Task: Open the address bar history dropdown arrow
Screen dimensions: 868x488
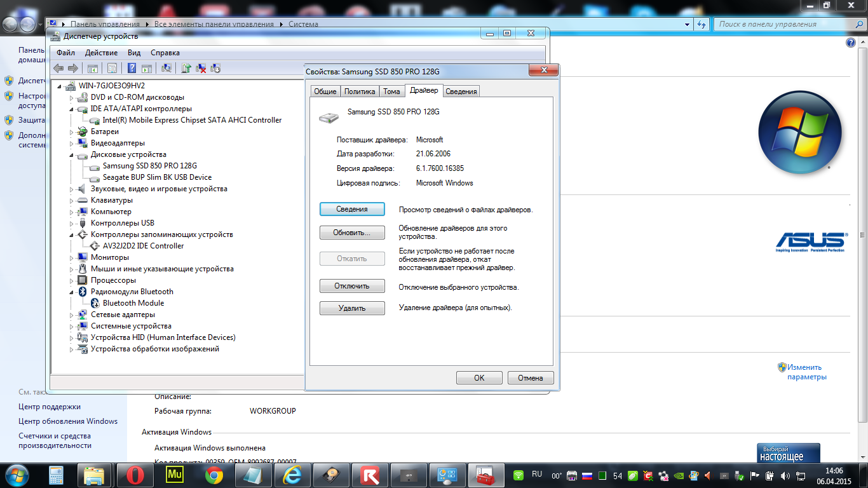Action: click(x=688, y=24)
